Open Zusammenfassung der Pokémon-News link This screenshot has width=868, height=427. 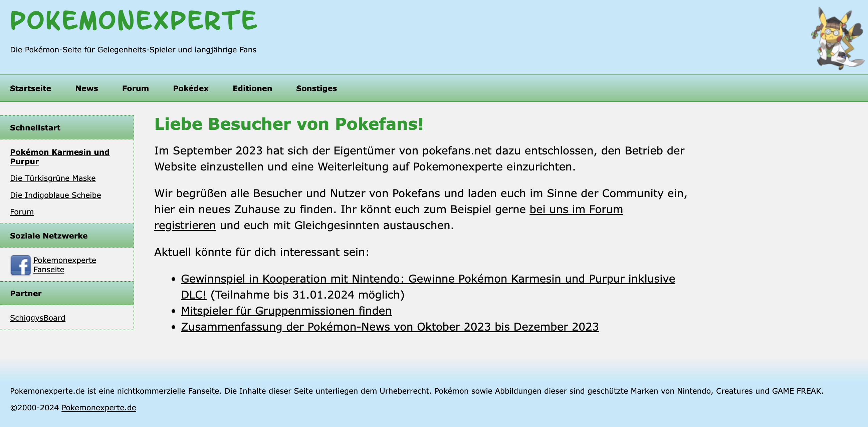(x=390, y=327)
